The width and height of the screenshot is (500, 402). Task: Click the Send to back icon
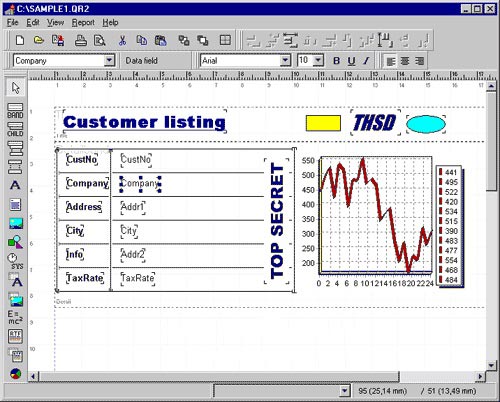[x=202, y=41]
